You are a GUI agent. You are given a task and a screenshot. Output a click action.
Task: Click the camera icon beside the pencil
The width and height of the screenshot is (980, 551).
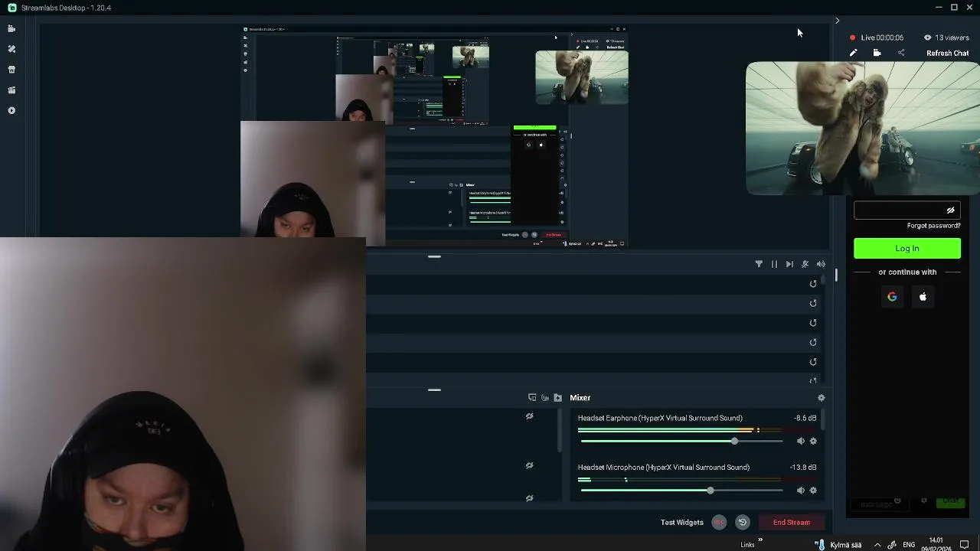(x=877, y=53)
